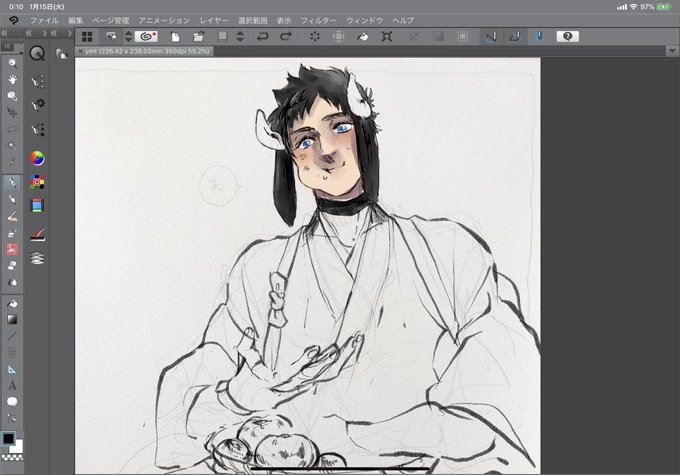Select the Hand move tool

pos(12,79)
